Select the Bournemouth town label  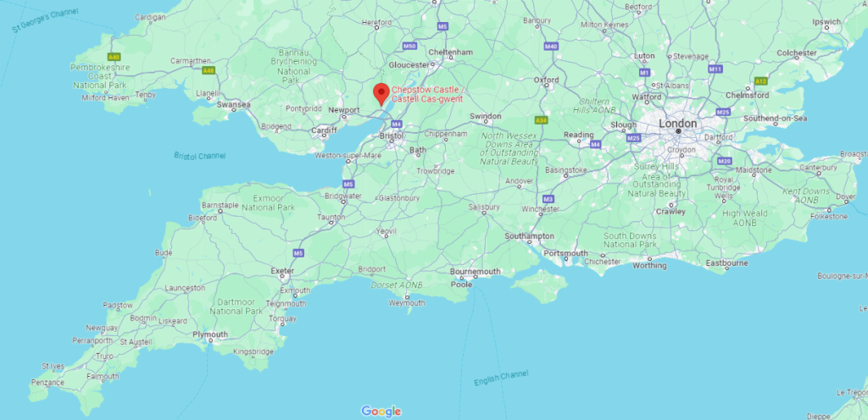click(x=475, y=271)
